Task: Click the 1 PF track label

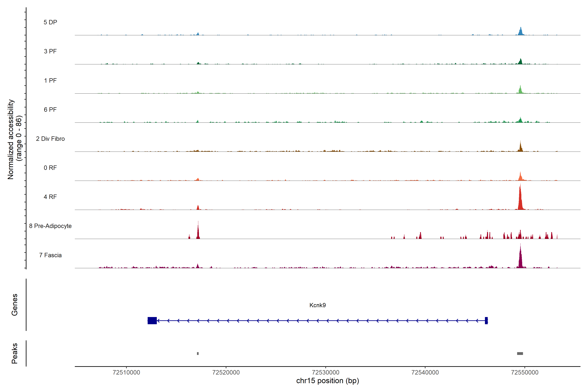Action: (x=50, y=81)
